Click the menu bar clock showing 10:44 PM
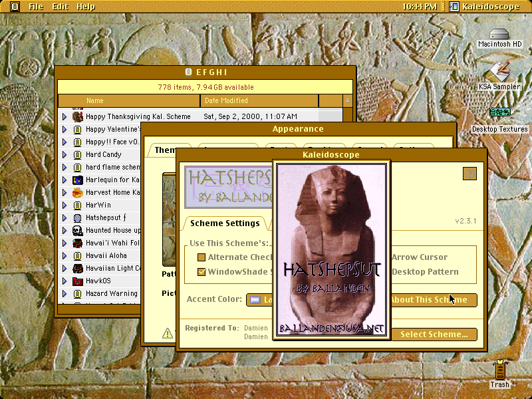 point(420,7)
